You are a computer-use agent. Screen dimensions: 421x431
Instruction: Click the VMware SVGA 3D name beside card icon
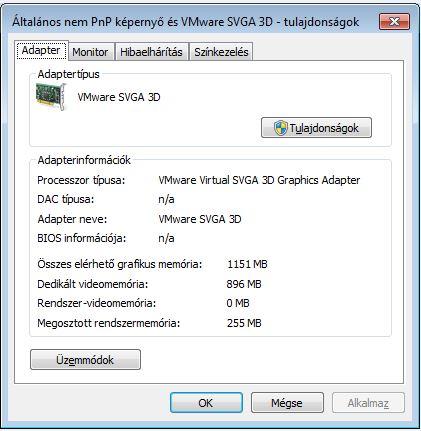pos(119,97)
